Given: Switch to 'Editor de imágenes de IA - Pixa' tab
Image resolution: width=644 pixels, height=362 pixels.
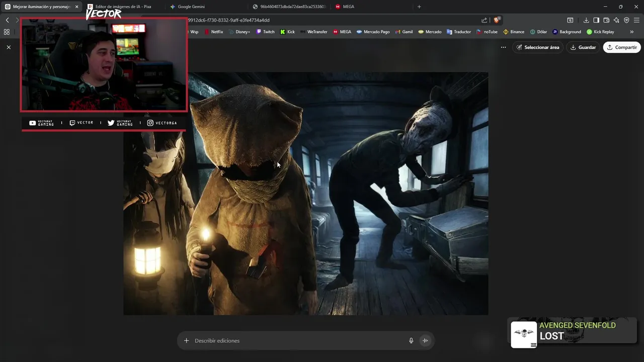Looking at the screenshot, I should [x=123, y=7].
